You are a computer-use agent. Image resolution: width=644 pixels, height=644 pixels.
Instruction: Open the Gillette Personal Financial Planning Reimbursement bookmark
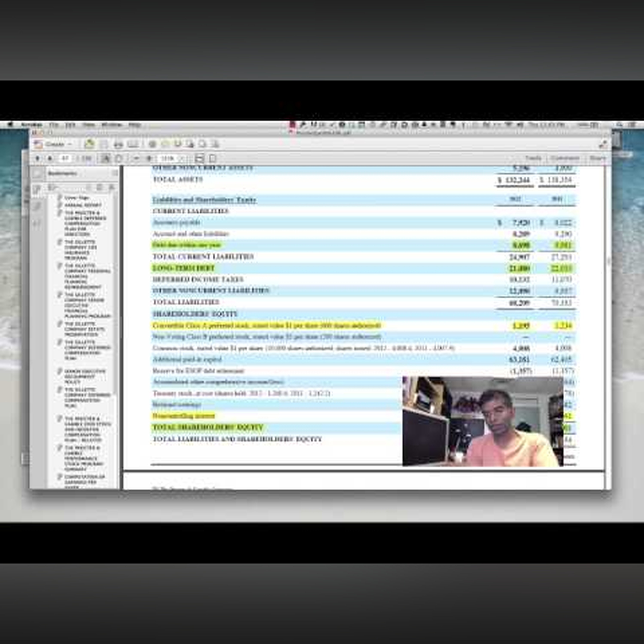87,276
